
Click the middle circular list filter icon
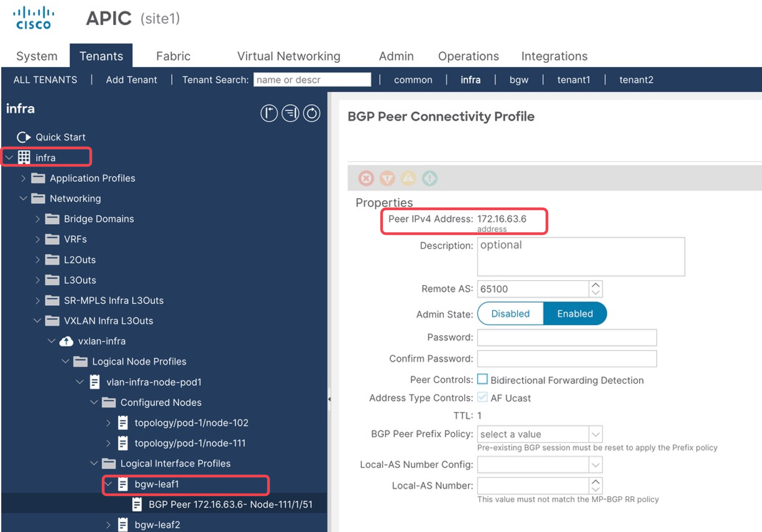(290, 113)
